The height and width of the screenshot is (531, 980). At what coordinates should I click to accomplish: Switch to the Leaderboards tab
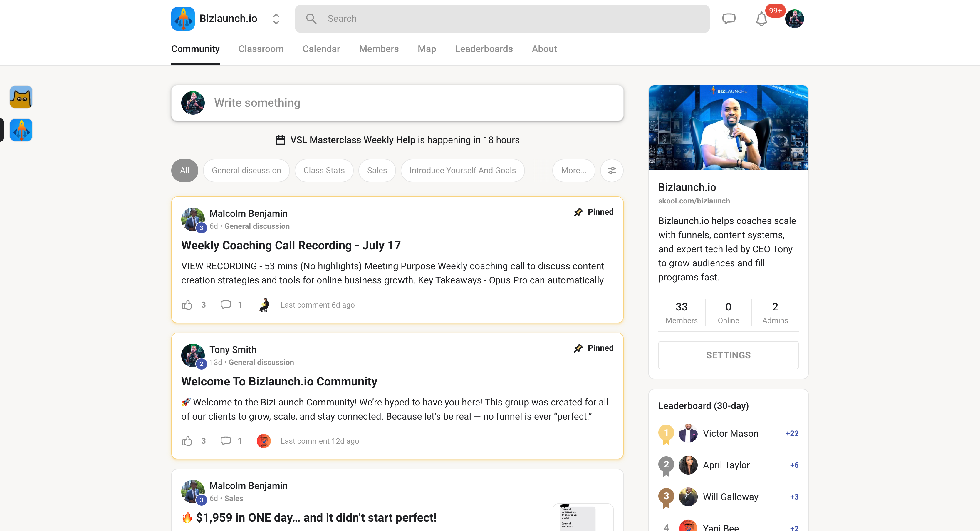pos(484,49)
